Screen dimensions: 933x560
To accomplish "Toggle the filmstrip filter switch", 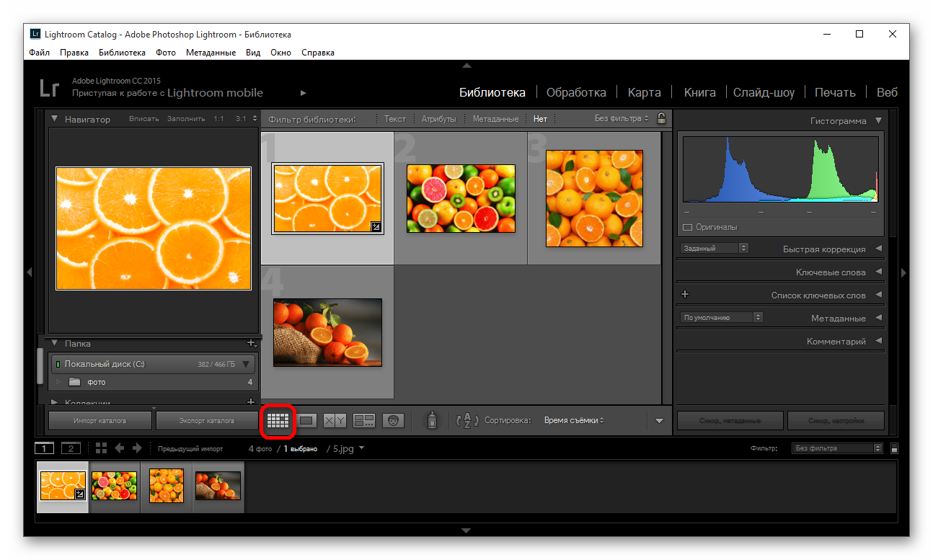I will (894, 448).
